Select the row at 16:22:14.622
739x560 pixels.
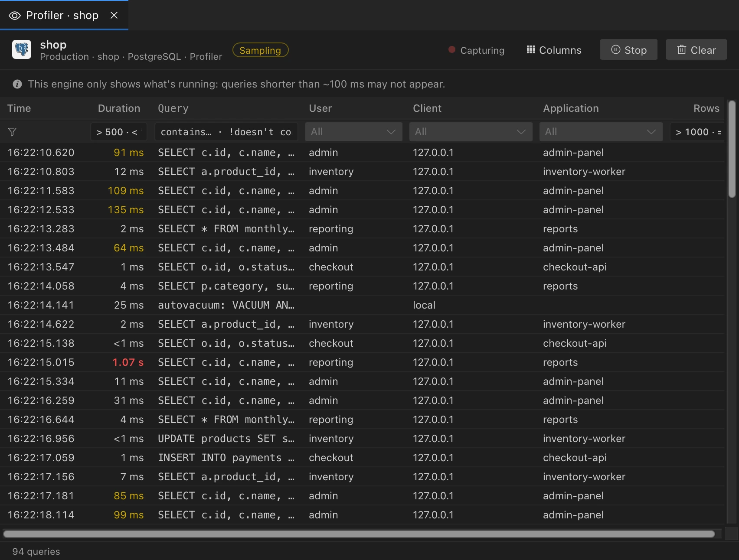click(363, 324)
